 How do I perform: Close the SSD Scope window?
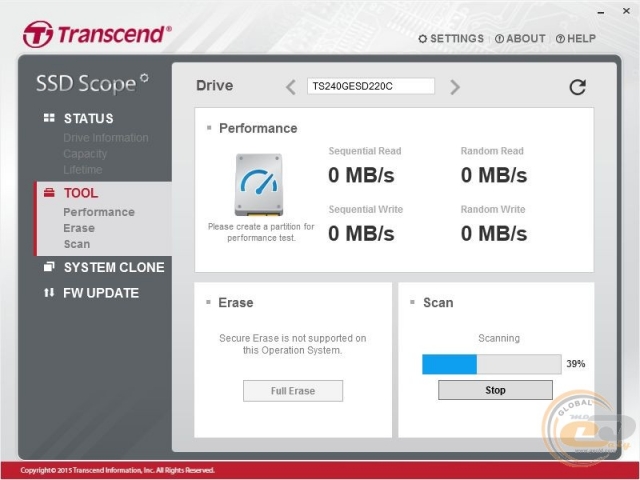(626, 11)
